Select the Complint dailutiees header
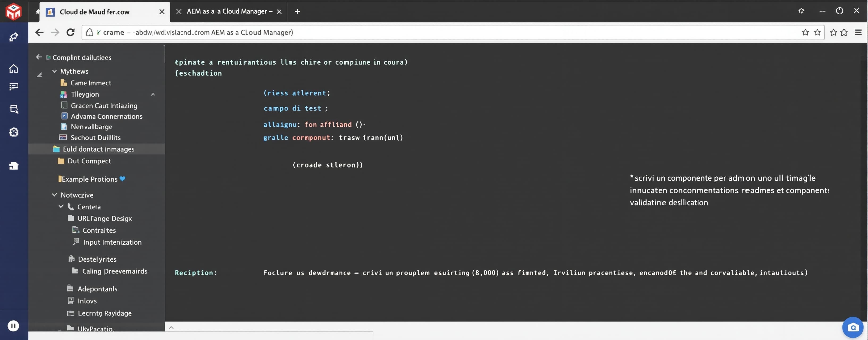This screenshot has width=868, height=340. (x=82, y=58)
